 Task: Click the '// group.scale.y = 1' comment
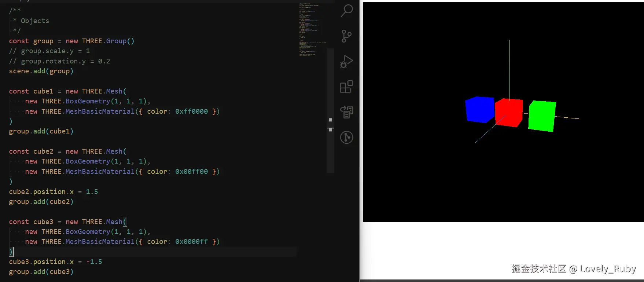(x=49, y=51)
